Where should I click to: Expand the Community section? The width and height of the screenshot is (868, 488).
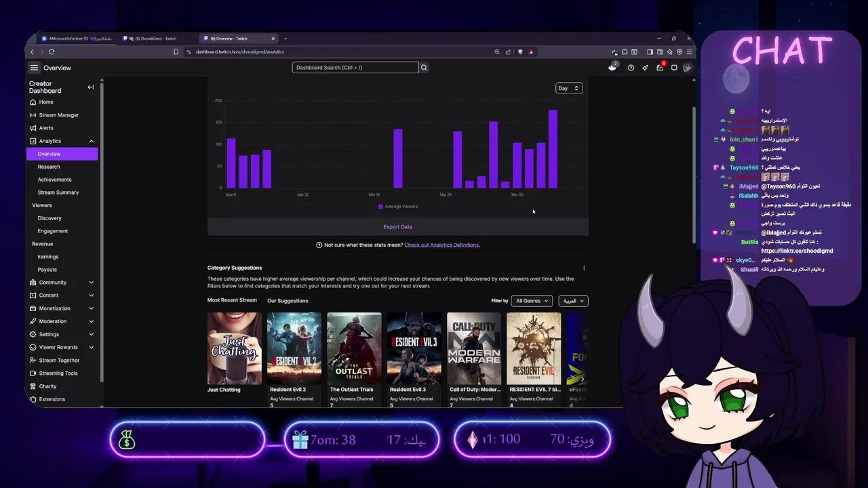92,283
